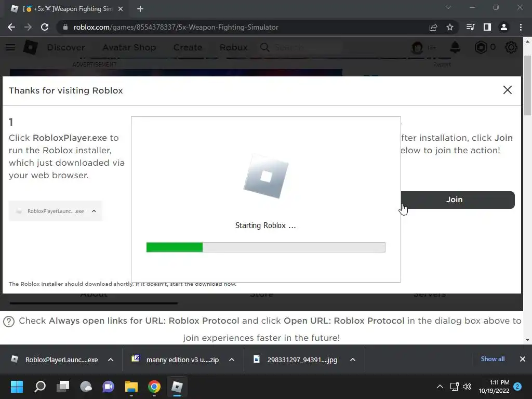Expand options for manny edition zip download
The image size is (532, 399).
(232, 360)
